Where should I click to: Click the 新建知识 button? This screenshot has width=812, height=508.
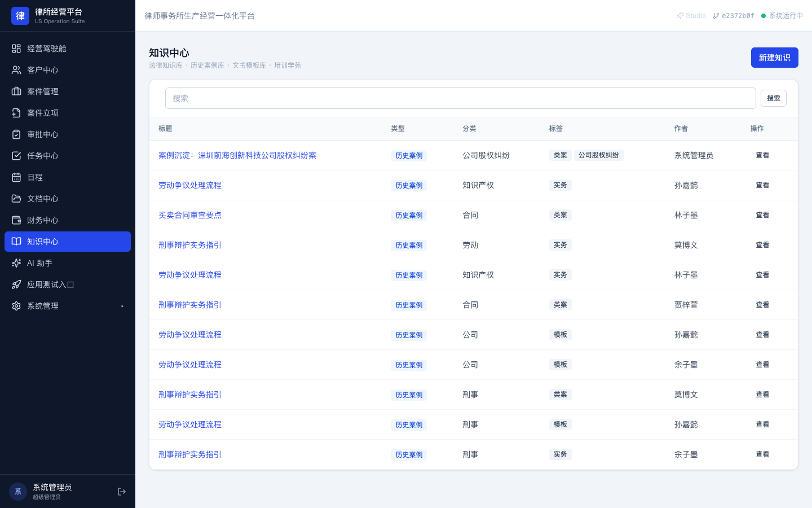point(774,58)
